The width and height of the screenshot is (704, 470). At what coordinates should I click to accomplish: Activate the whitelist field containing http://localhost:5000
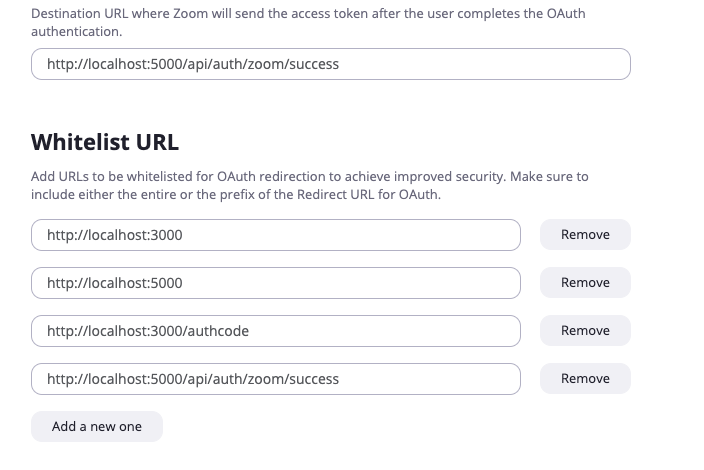pos(276,283)
